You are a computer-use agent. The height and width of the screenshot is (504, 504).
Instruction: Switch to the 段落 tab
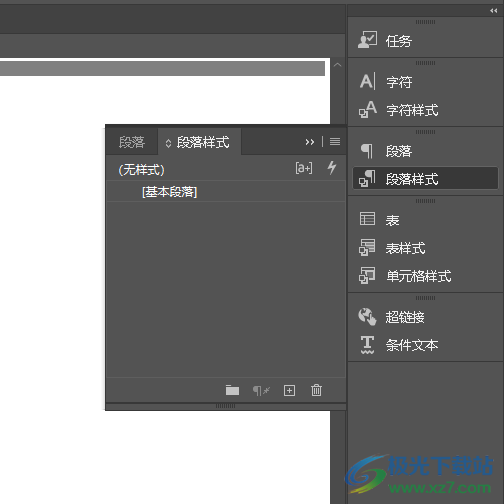132,142
